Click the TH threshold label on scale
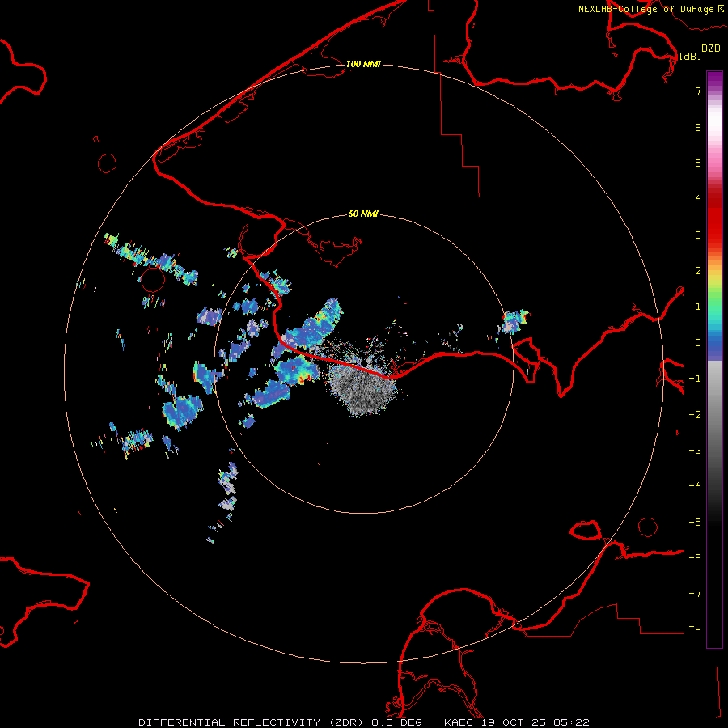Screen dimensions: 728x728 click(x=695, y=630)
